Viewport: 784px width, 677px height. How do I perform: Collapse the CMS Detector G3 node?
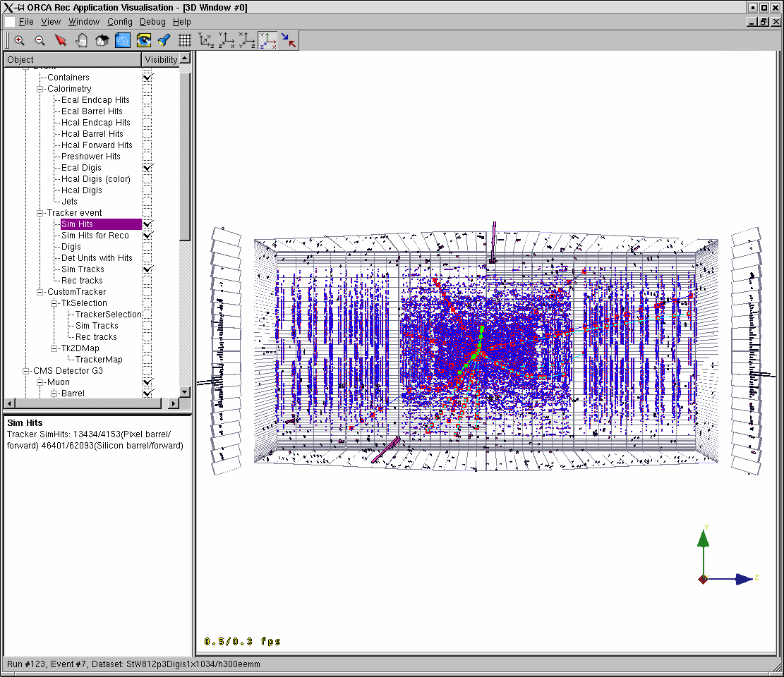26,371
